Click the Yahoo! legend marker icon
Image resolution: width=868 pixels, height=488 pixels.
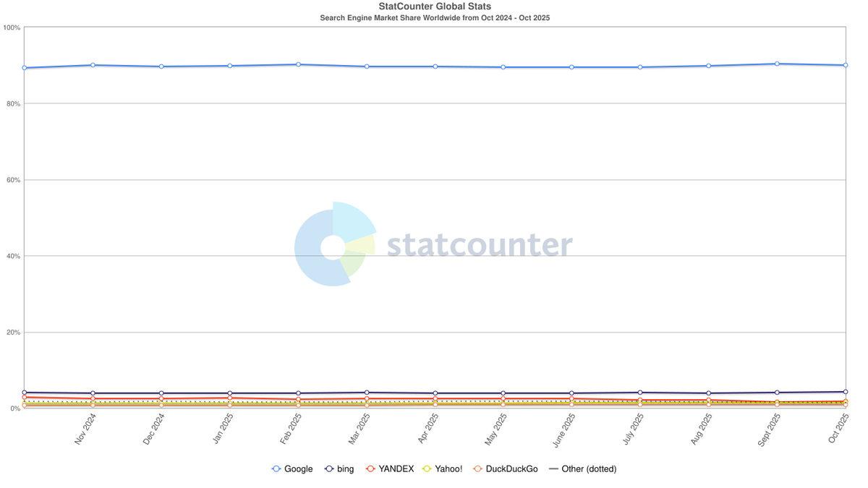coord(427,469)
